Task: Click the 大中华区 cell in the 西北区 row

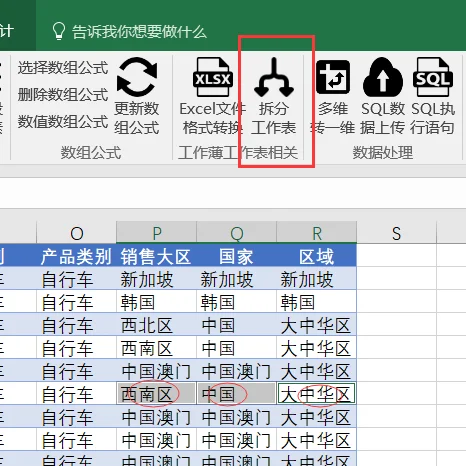Action: click(x=316, y=325)
